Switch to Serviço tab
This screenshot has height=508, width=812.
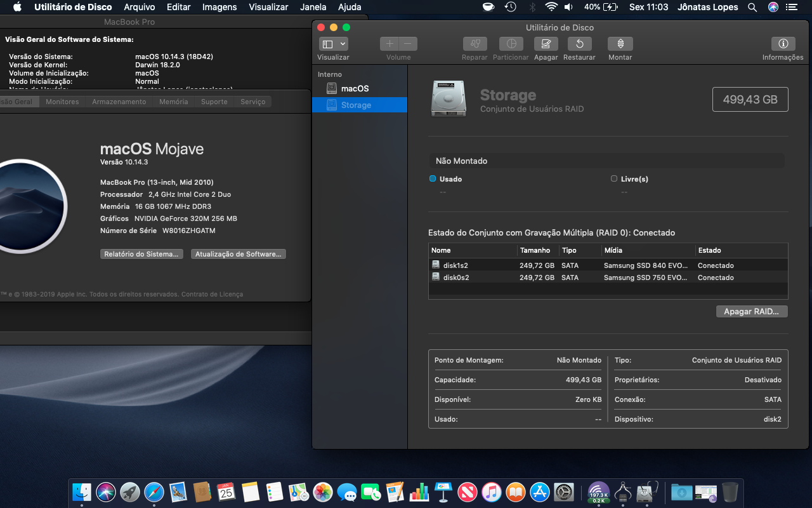click(x=253, y=102)
